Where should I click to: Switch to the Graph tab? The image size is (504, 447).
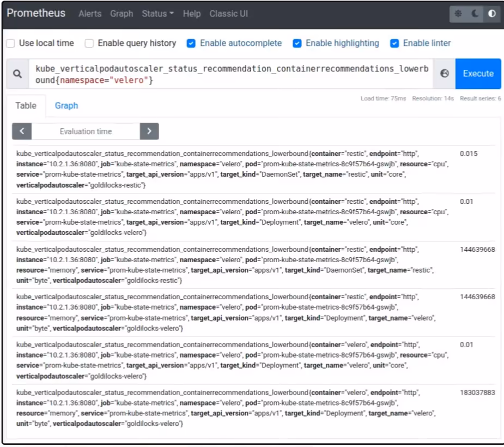coord(66,105)
